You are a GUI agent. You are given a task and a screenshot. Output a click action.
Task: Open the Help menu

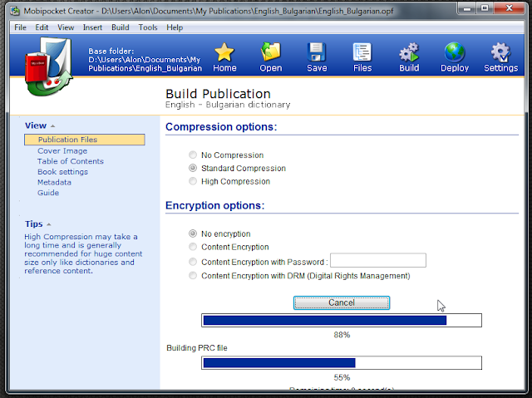click(175, 27)
